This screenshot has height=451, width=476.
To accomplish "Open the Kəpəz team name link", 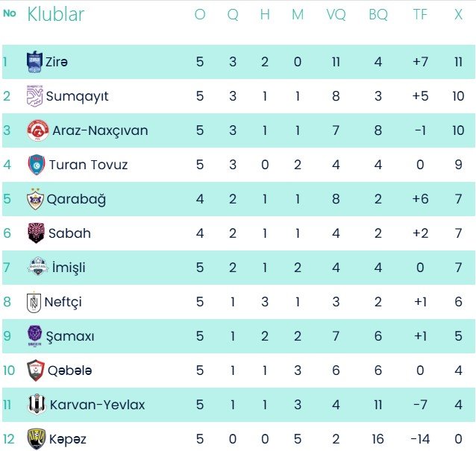I will (68, 439).
